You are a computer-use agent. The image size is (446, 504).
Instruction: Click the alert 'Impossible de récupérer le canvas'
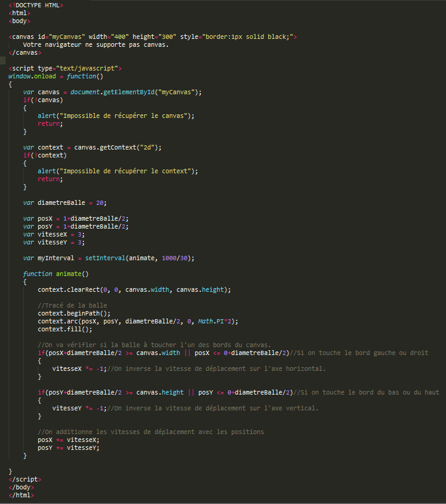click(116, 116)
